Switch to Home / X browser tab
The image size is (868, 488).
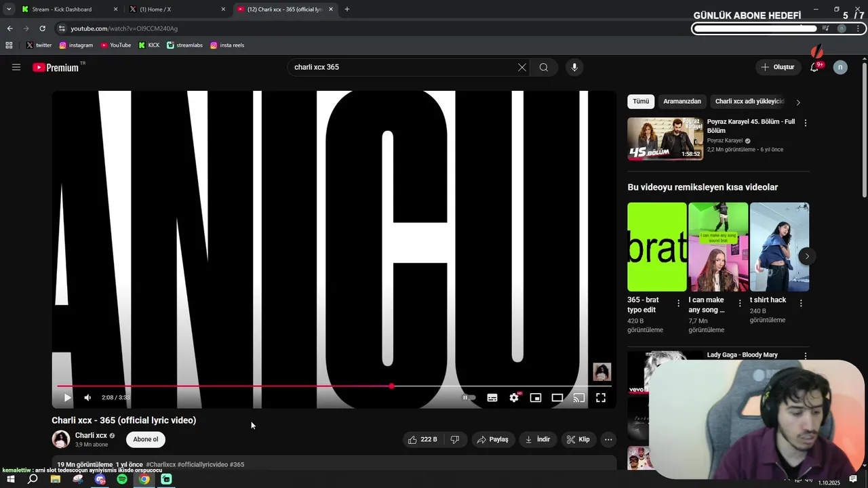pos(178,9)
